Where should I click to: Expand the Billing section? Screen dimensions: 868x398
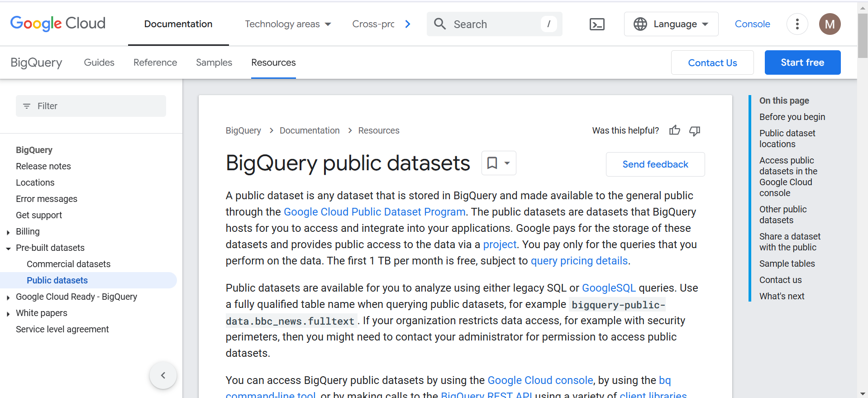click(x=8, y=232)
